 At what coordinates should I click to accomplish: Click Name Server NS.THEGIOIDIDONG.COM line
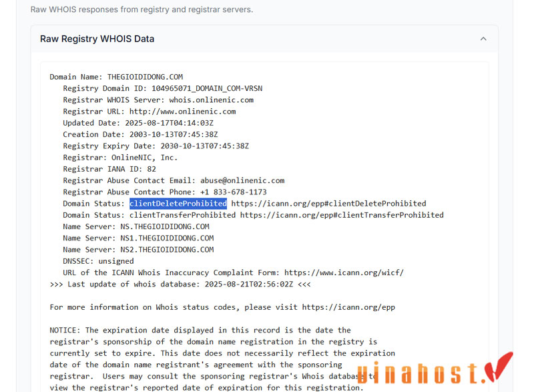click(x=136, y=227)
